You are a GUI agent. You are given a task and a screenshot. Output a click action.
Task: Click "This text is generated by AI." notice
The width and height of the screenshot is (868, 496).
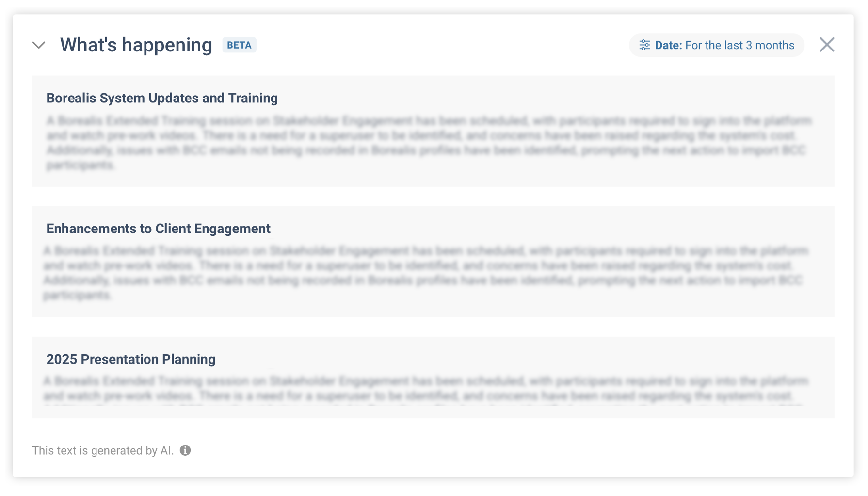click(x=103, y=450)
